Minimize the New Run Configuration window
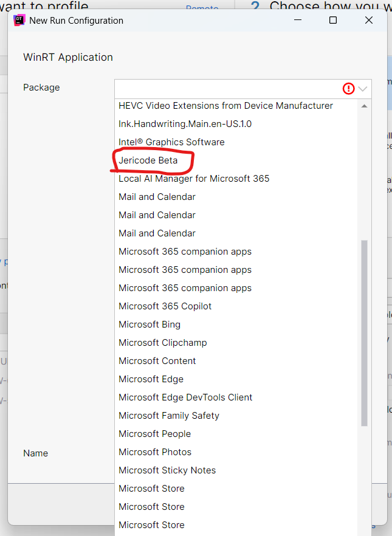This screenshot has height=536, width=392. click(x=298, y=20)
